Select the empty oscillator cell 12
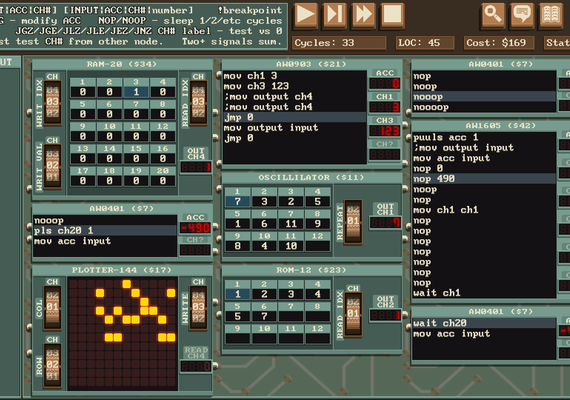570x400 pixels. click(x=317, y=246)
